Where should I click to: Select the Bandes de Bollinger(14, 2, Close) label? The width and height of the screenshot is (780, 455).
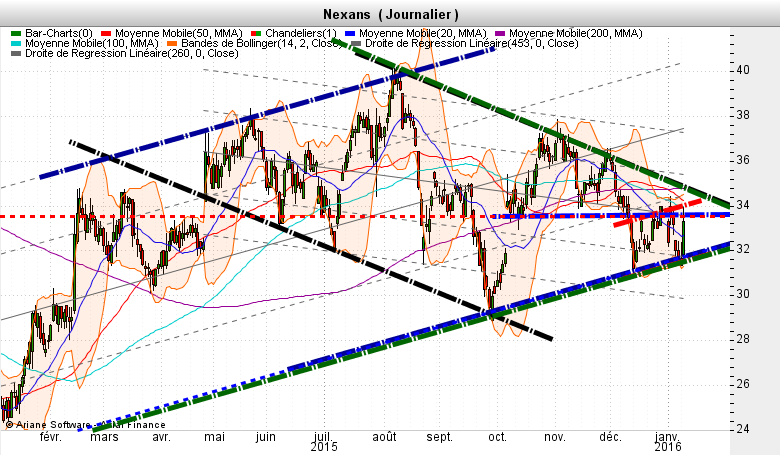tap(261, 43)
